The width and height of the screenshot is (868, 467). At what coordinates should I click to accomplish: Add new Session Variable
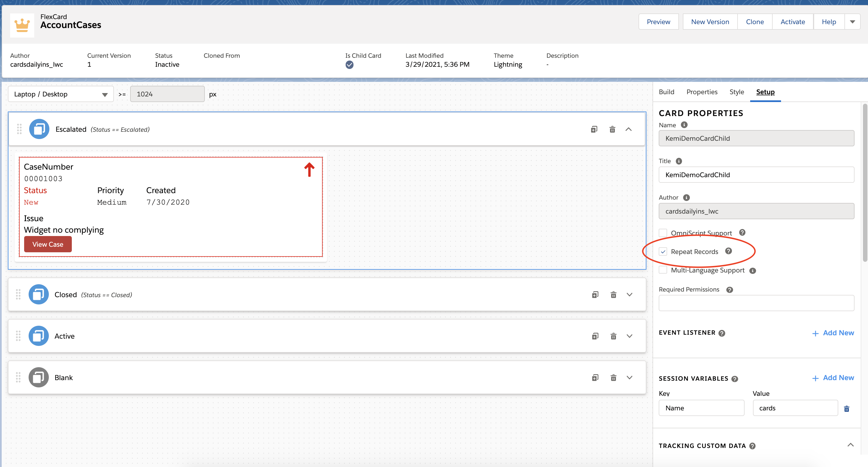(x=833, y=378)
